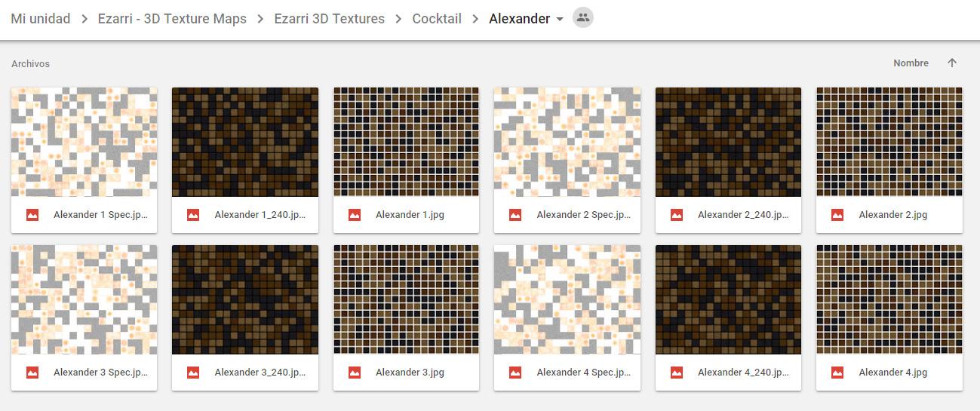Click the image icon of Alexander 4_240
Image resolution: width=980 pixels, height=411 pixels.
[x=677, y=373]
